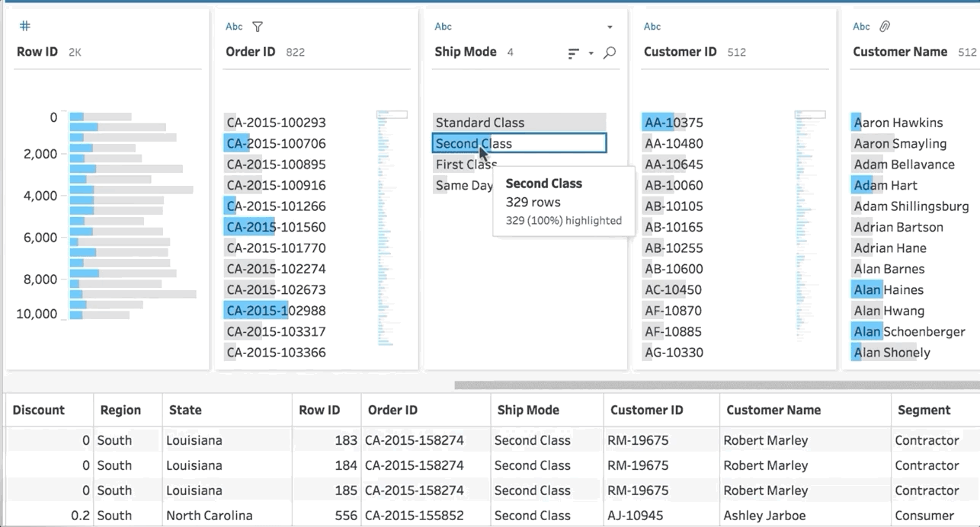980x527 pixels.
Task: Open search with Ship Mode magnifier icon
Action: (x=610, y=53)
